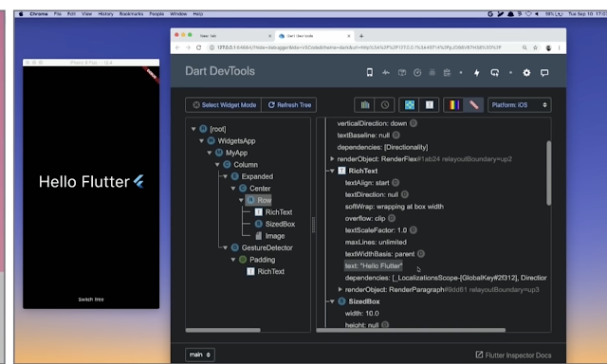607x364 pixels.
Task: Toggle the Repaint Rainbow button
Action: click(x=454, y=105)
